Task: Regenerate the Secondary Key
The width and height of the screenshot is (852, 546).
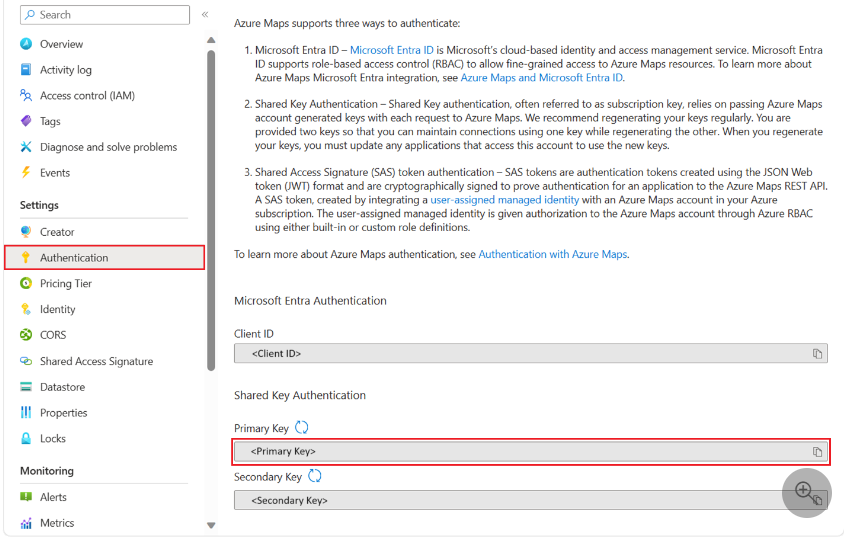Action: click(315, 476)
